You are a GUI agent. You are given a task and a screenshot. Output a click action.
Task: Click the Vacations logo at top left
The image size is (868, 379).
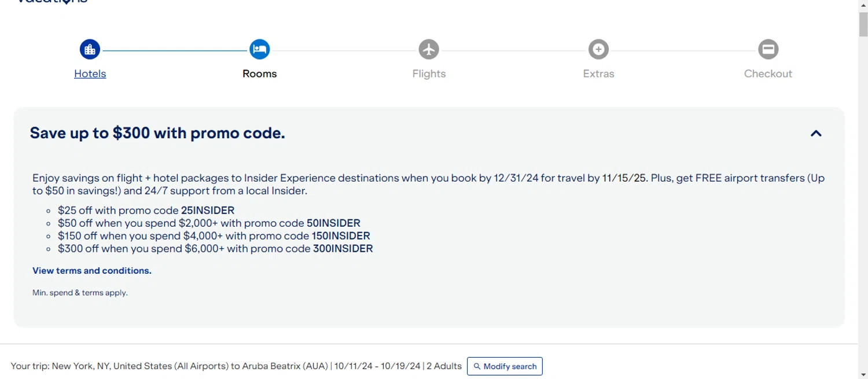pos(52,2)
